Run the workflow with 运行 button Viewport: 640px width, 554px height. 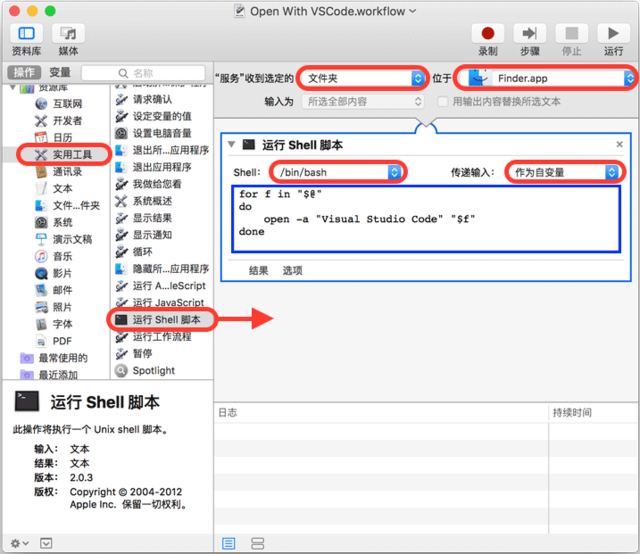click(x=613, y=33)
